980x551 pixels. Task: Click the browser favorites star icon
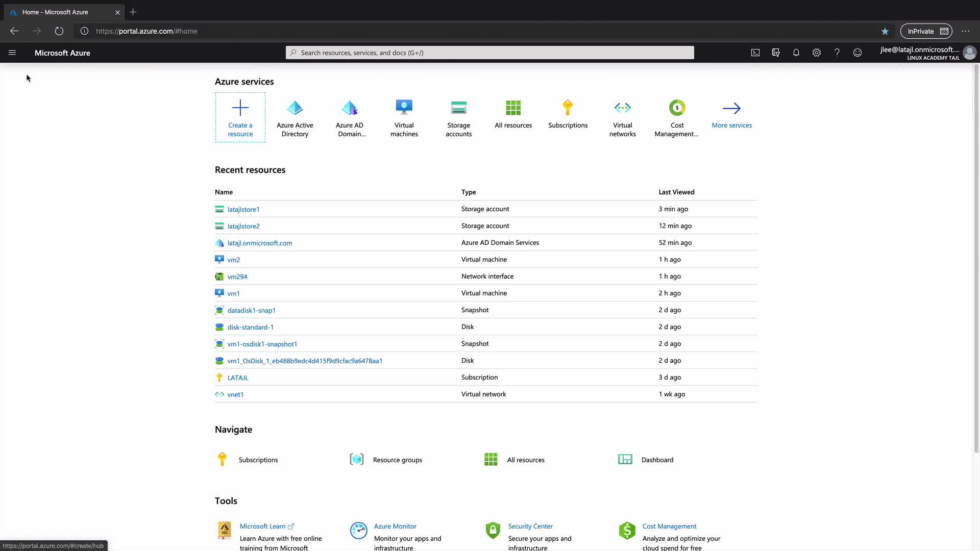pos(885,31)
